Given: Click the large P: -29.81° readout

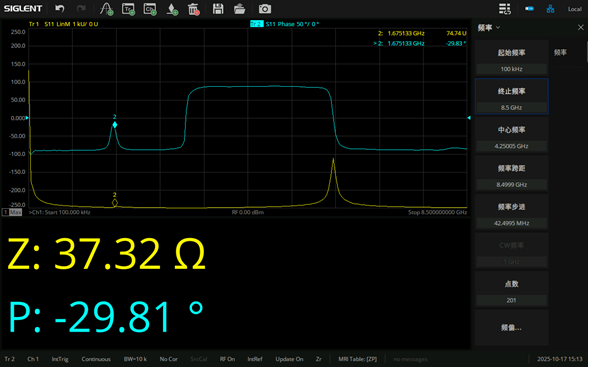Looking at the screenshot, I should click(106, 317).
